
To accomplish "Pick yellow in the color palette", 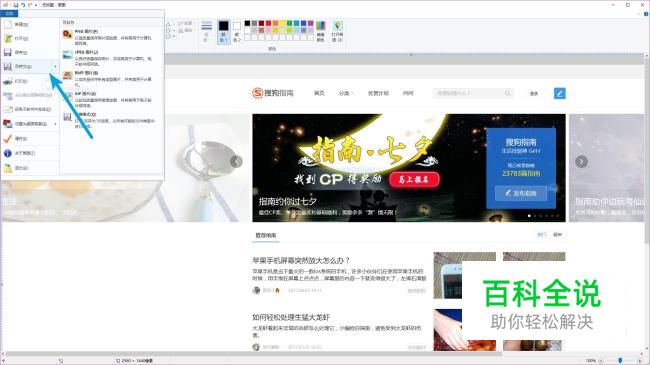I will pos(283,24).
